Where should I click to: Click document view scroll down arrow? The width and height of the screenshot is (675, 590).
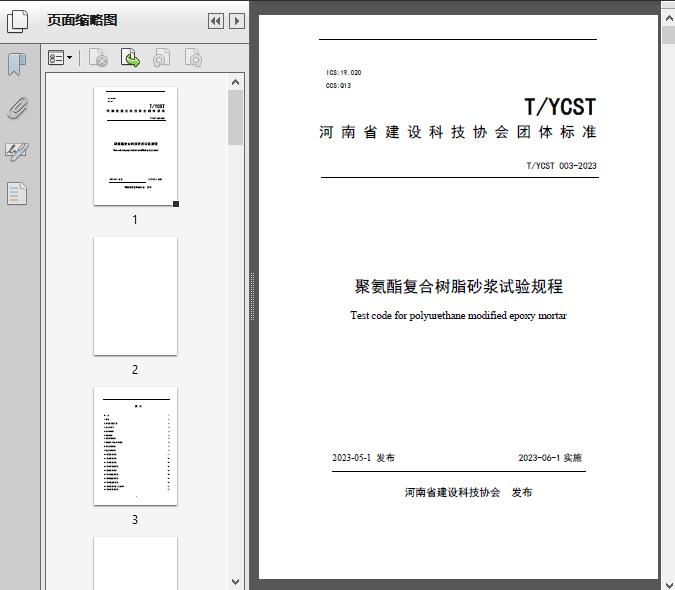(669, 584)
